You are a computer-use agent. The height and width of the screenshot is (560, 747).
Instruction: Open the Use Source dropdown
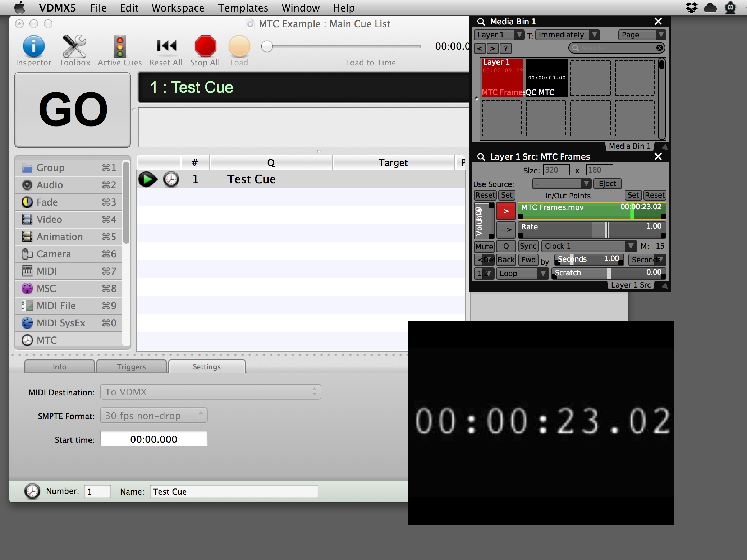coord(562,184)
